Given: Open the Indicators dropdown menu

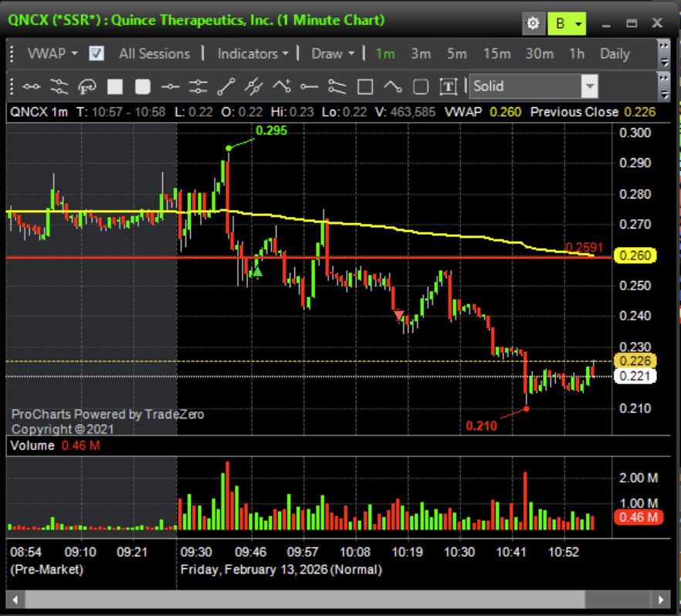Looking at the screenshot, I should click(x=252, y=53).
